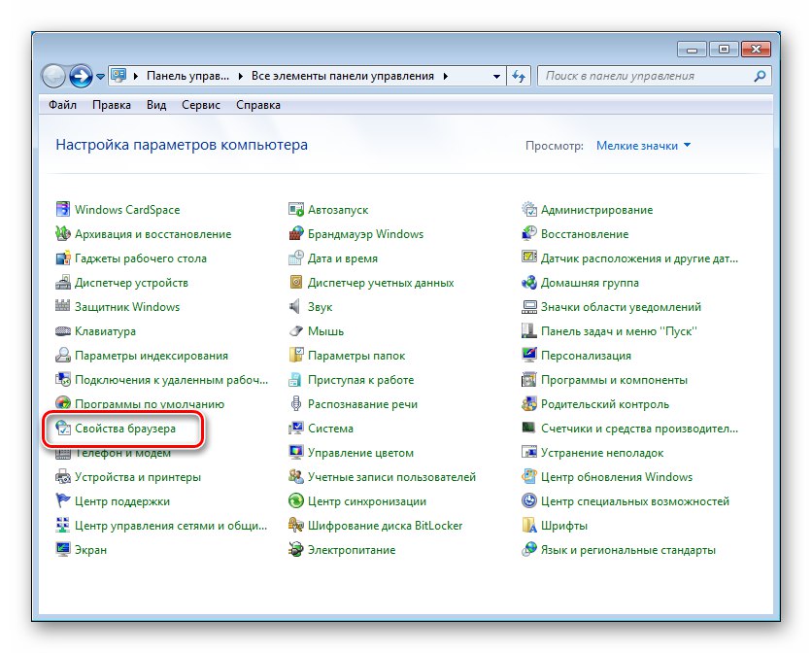Open the Администрирование gear icon

point(528,209)
